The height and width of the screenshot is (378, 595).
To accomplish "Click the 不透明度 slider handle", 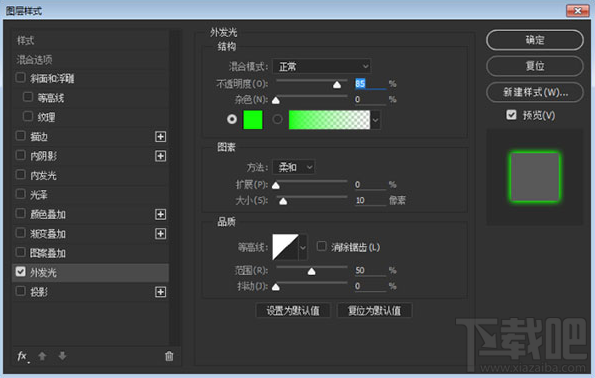I will coord(337,85).
